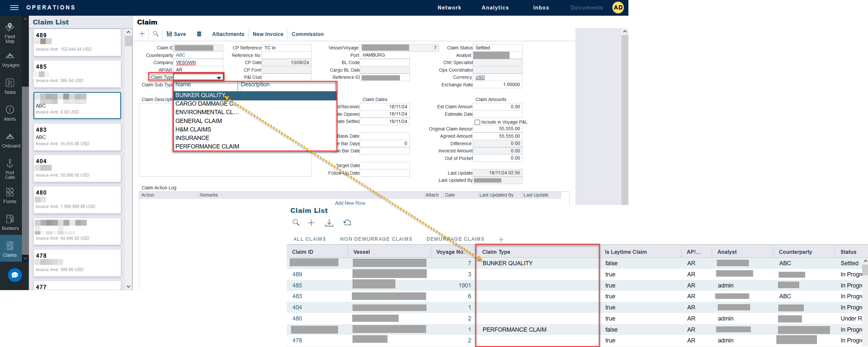This screenshot has height=347, width=868.
Task: Open claim card 483 in Claim List
Action: coord(77,137)
